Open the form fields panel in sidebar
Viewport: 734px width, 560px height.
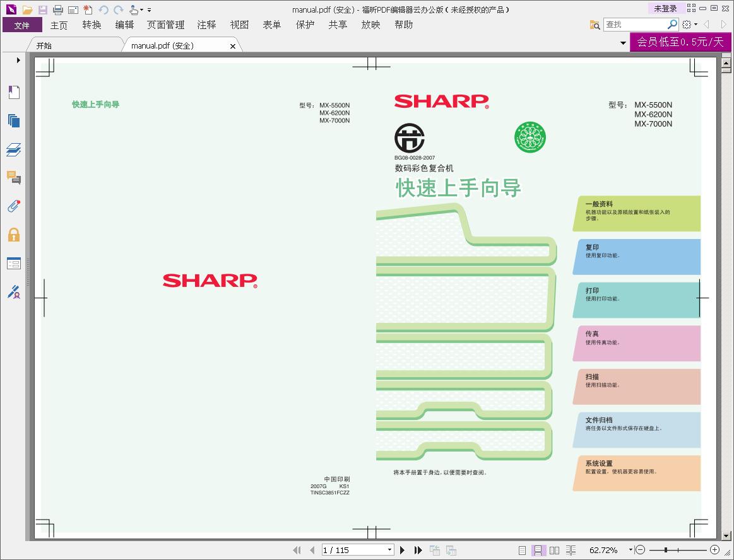tap(14, 264)
